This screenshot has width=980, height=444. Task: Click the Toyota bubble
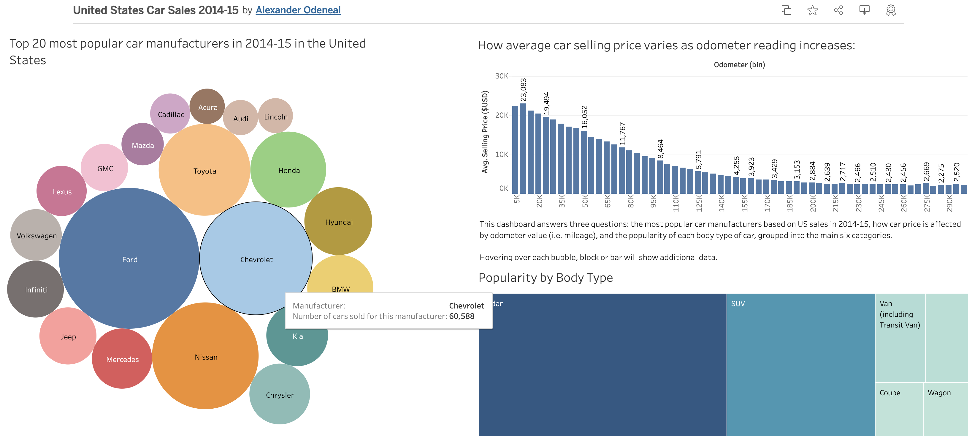tap(205, 171)
